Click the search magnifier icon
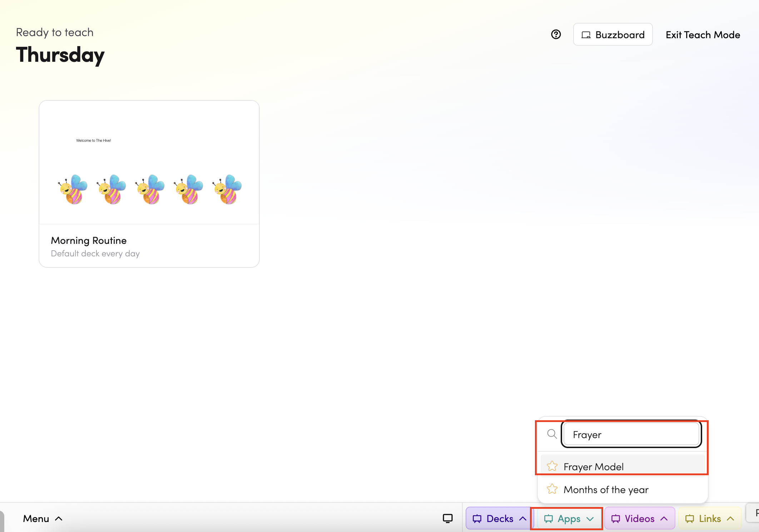Viewport: 759px width, 532px height. coord(552,434)
